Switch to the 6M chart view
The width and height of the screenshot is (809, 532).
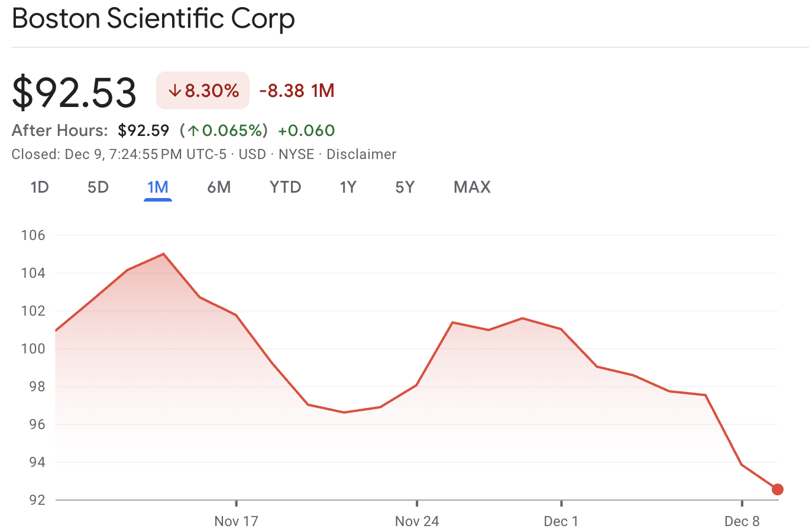coord(219,187)
